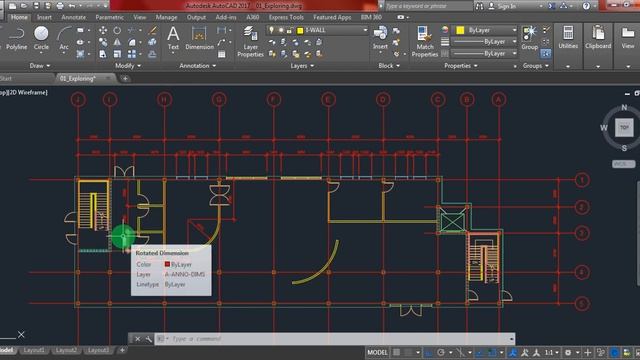The image size is (640, 360).
Task: Click the Scale tool in Modify panel
Action: pyautogui.click(x=117, y=54)
